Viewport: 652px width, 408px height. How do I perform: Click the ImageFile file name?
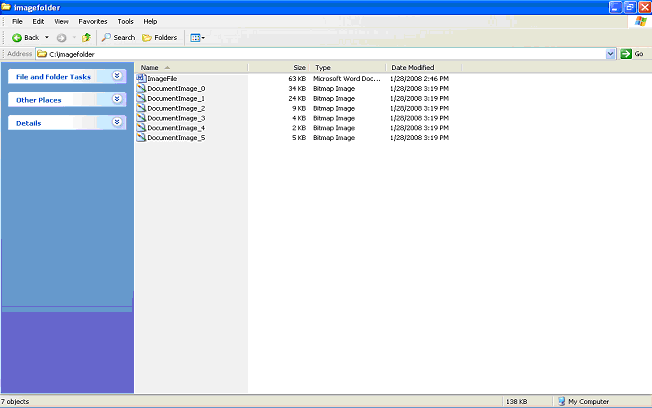(x=162, y=79)
